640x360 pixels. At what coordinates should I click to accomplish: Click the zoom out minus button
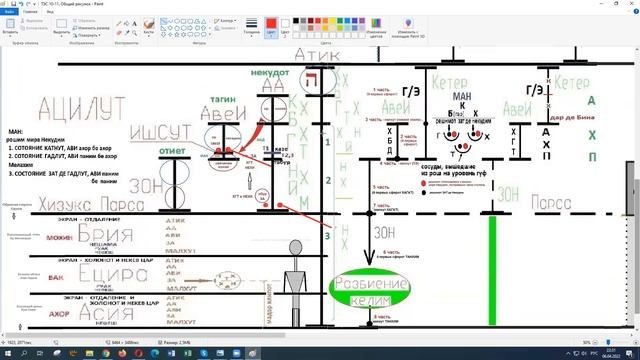595,342
